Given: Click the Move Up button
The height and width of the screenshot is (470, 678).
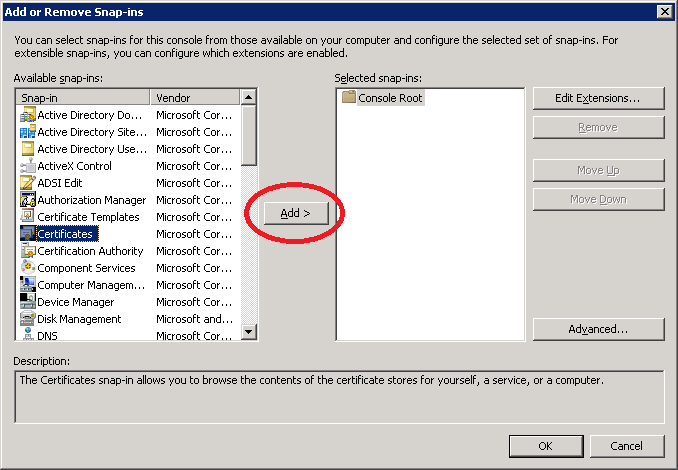Looking at the screenshot, I should (598, 170).
